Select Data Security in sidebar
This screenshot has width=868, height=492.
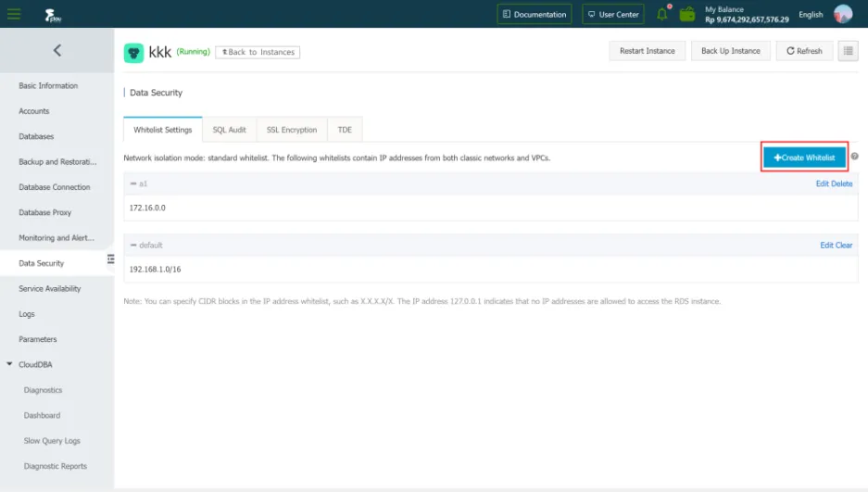[x=41, y=263]
